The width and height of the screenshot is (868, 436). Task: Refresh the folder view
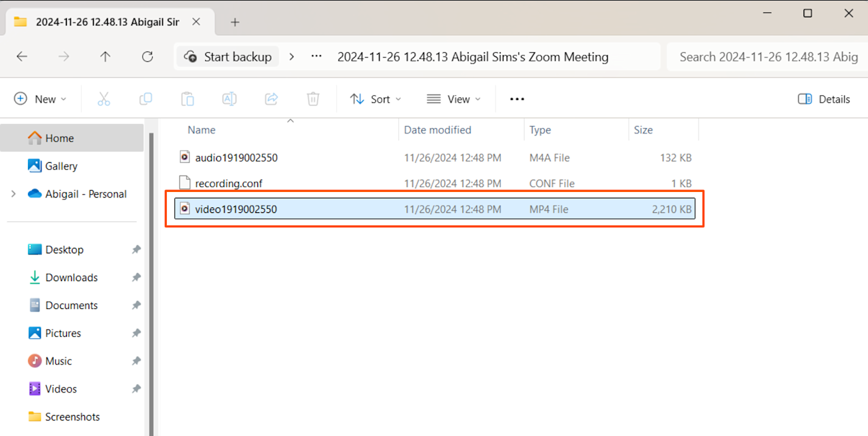click(148, 57)
